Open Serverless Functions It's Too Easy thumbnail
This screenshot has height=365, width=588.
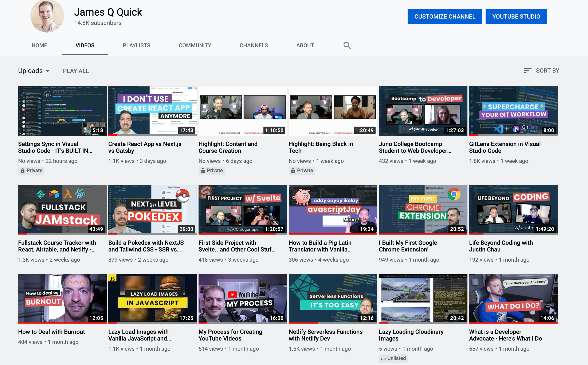click(333, 299)
